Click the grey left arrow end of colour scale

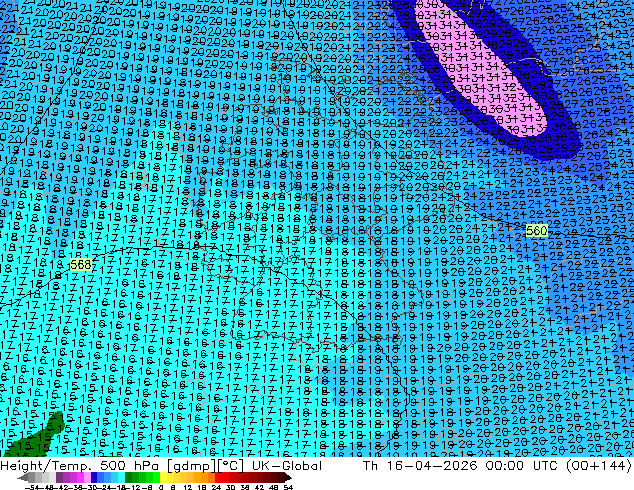point(23,478)
